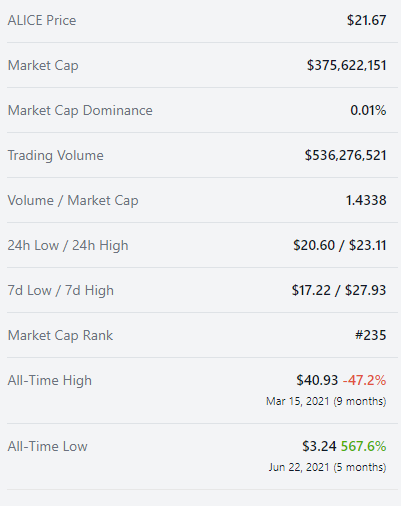Screen dimensions: 401x506
Task: Click the Trading Volume label
Action: click(56, 156)
